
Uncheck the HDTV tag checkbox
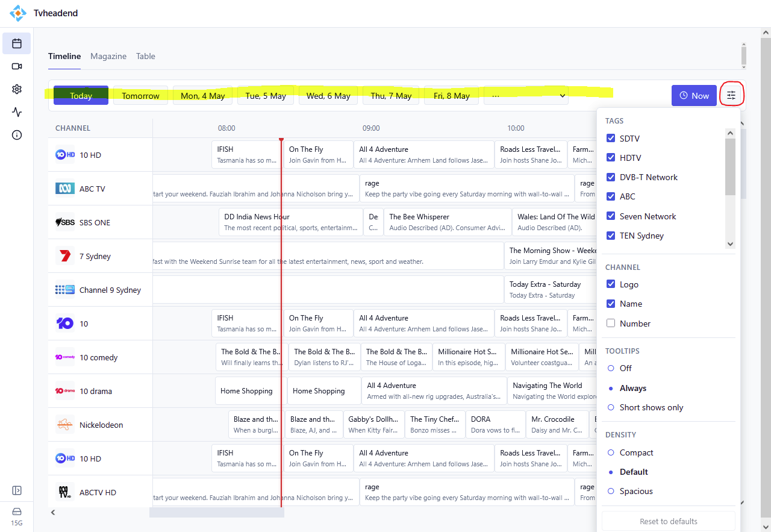tap(611, 158)
